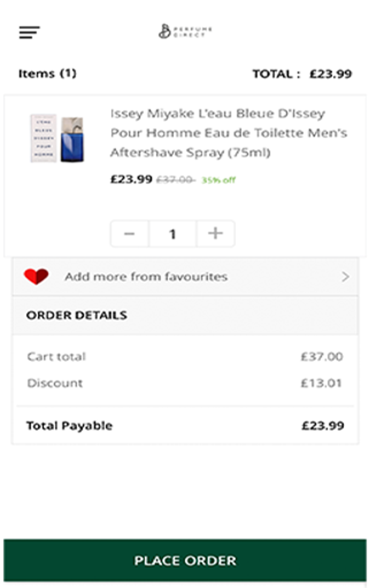Tap Add more from favourites text
369x588 pixels.
[146, 277]
